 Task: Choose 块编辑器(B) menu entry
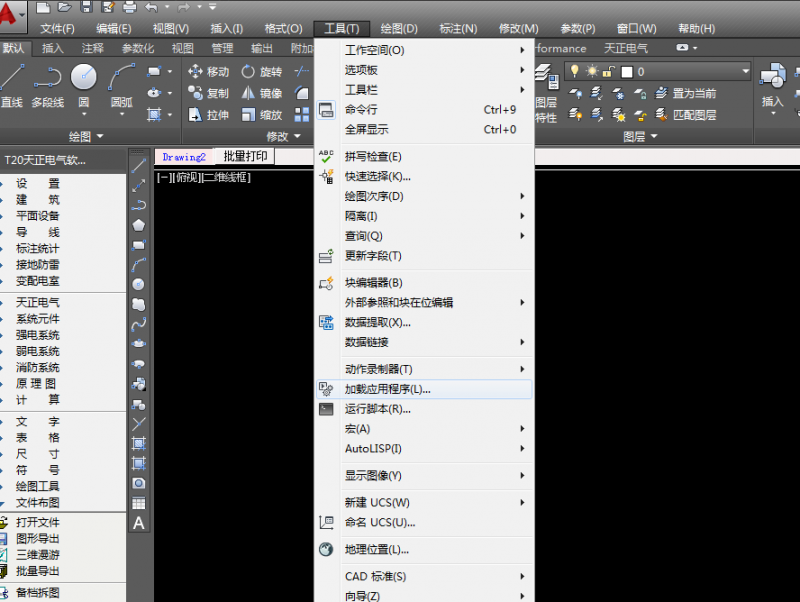pyautogui.click(x=424, y=283)
